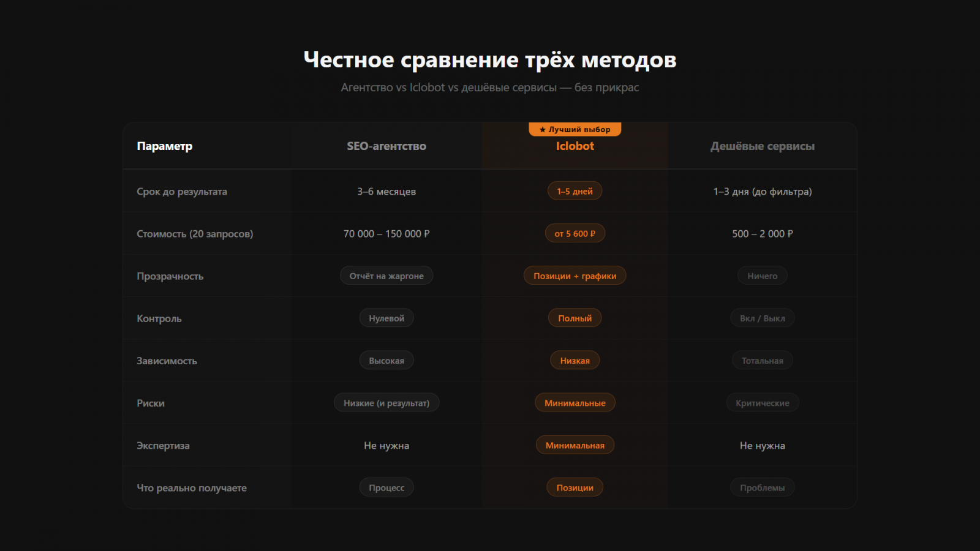This screenshot has width=980, height=551.
Task: Select the "Низкие (и результат)" pill
Action: point(386,402)
